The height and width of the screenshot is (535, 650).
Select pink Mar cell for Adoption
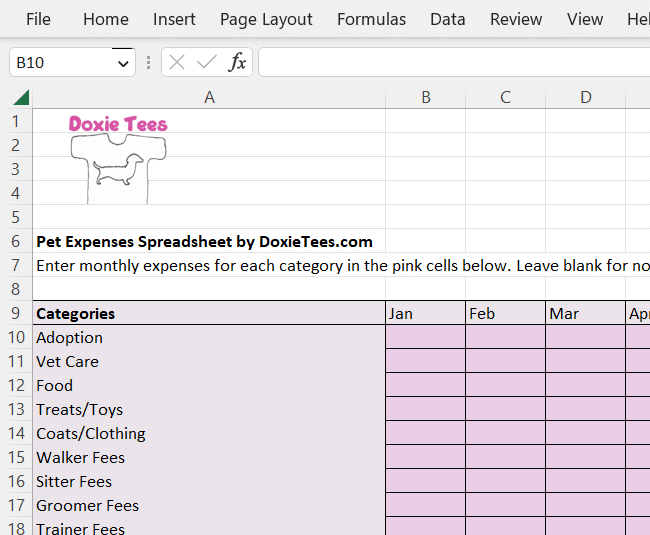(x=585, y=337)
